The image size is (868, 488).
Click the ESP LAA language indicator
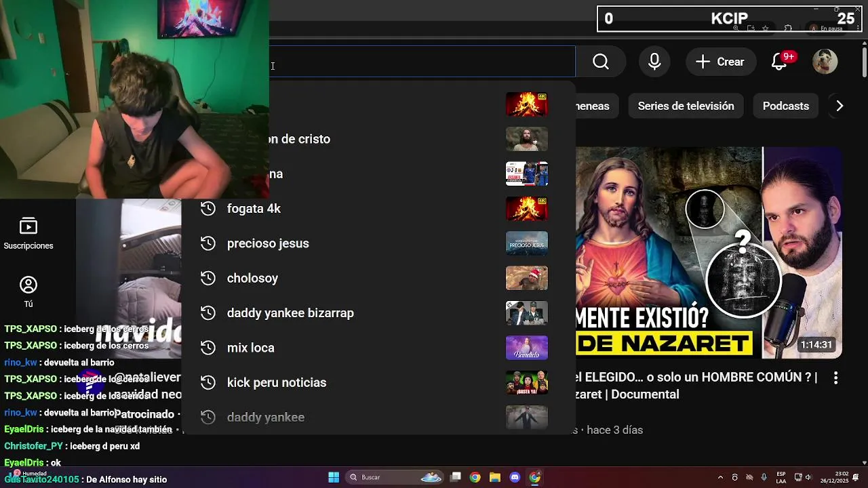tap(781, 477)
